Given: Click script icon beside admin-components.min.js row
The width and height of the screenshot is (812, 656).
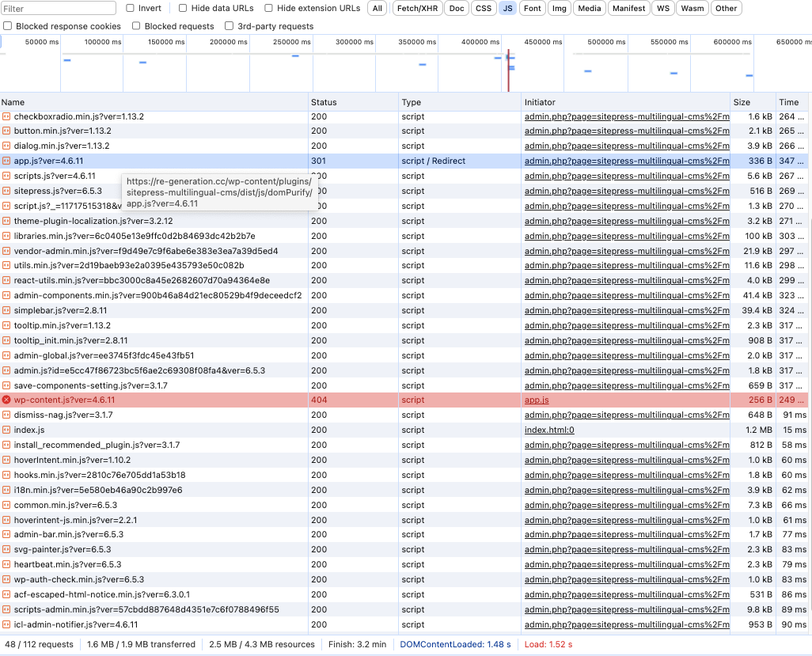Looking at the screenshot, I should (x=6, y=296).
